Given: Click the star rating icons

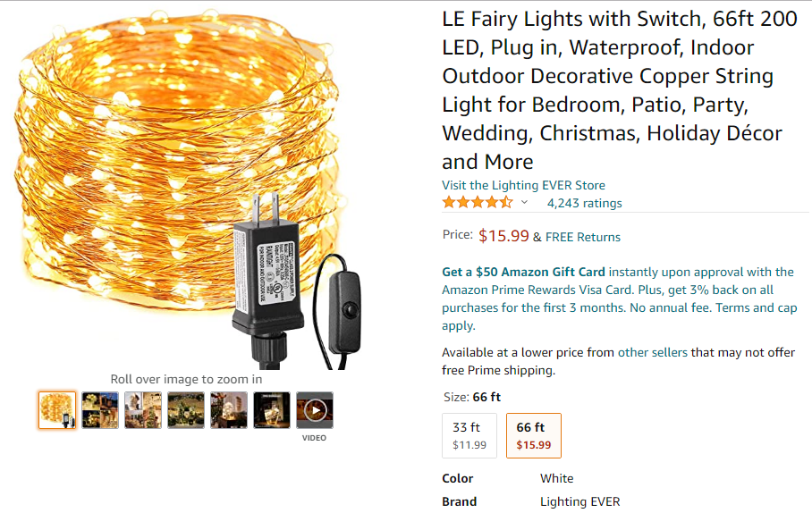Looking at the screenshot, I should point(478,203).
